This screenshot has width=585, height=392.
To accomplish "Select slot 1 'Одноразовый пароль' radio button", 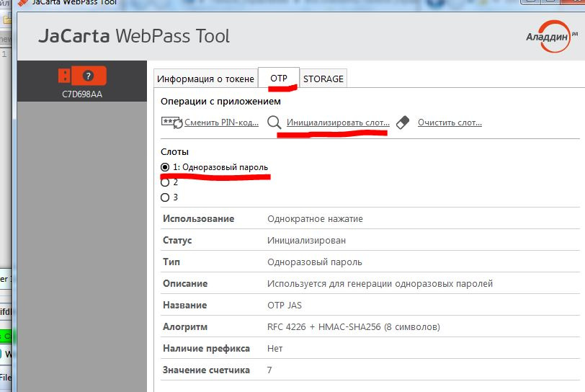I will coord(165,167).
